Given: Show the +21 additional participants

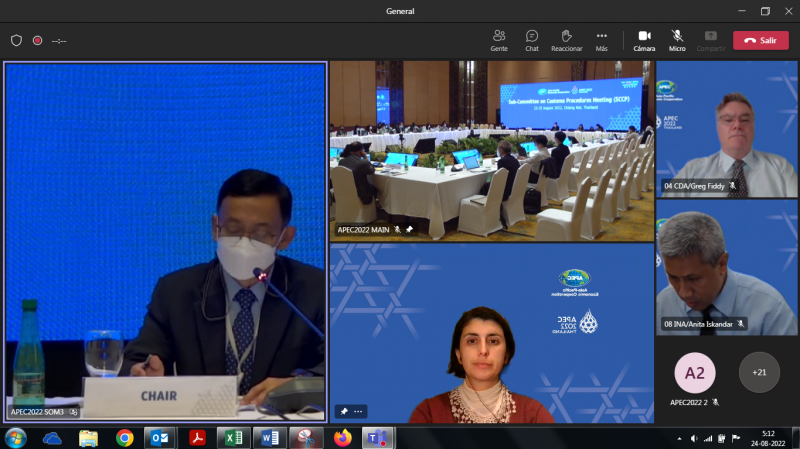Looking at the screenshot, I should coord(759,372).
